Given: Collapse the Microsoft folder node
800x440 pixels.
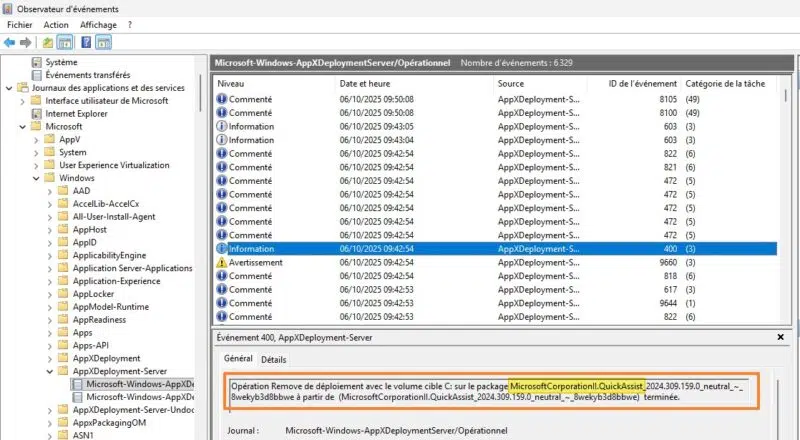Looking at the screenshot, I should 22,127.
